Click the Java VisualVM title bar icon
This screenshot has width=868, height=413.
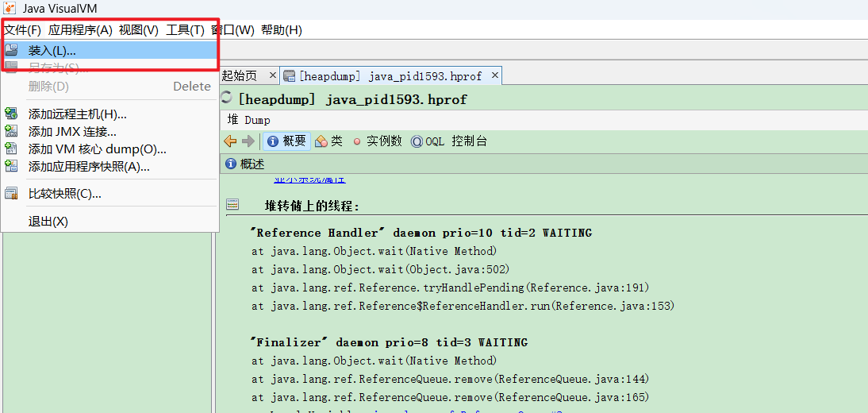click(10, 8)
